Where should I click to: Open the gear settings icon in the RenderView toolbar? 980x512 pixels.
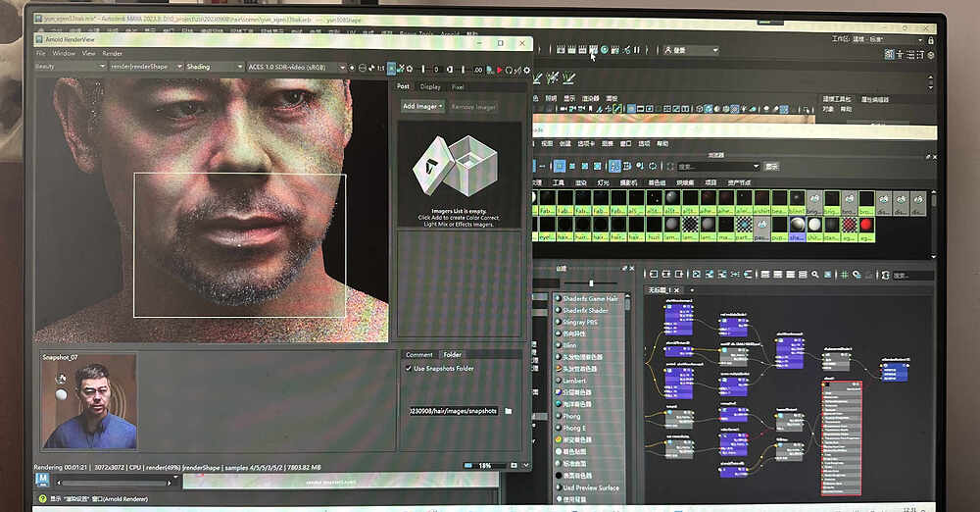point(526,69)
